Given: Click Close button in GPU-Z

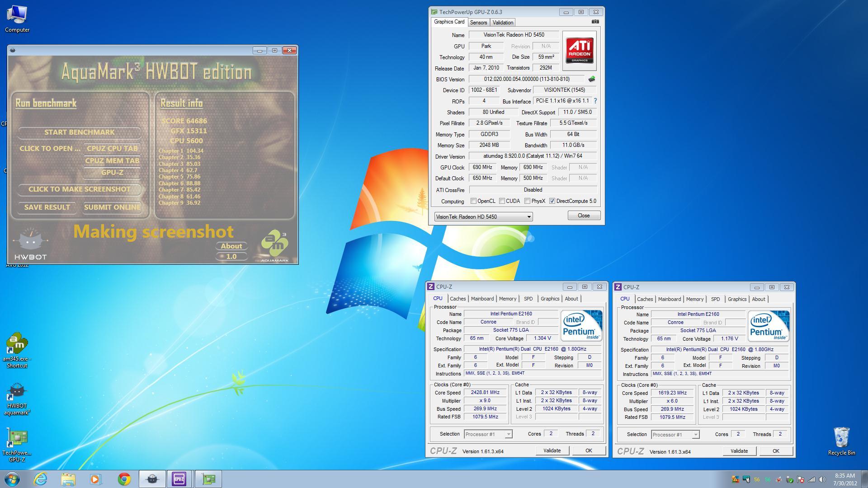Looking at the screenshot, I should [584, 216].
